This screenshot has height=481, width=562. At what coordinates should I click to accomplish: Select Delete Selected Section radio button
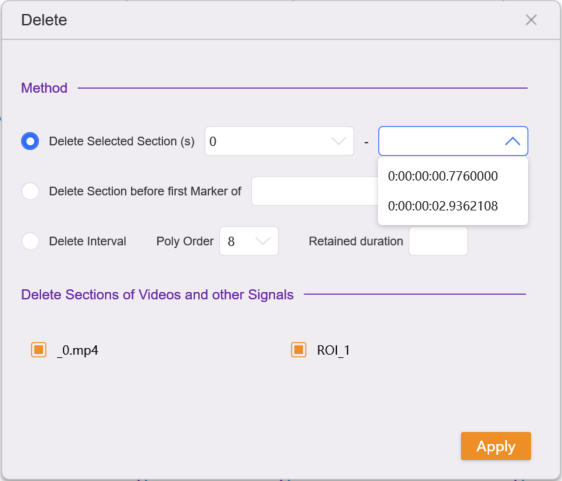coord(30,141)
